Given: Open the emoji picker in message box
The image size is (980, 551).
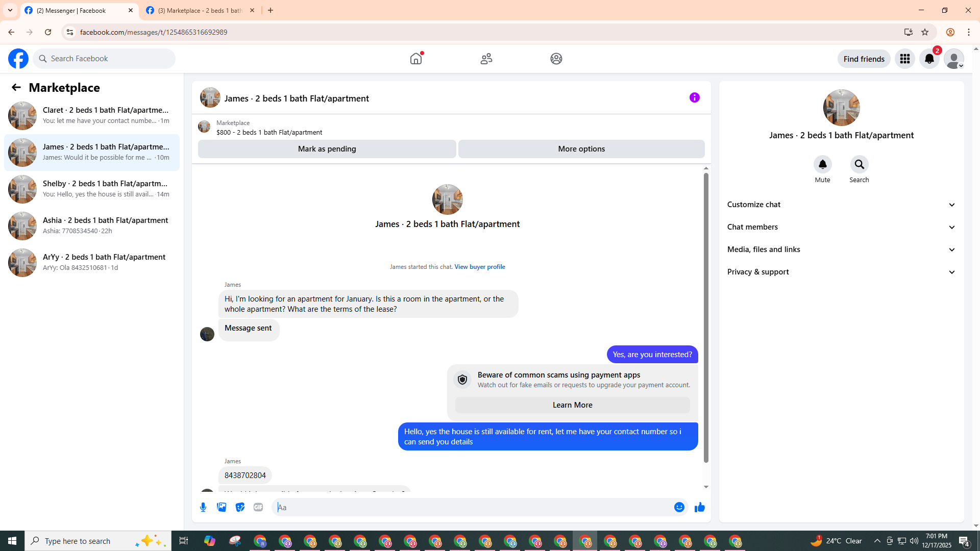Looking at the screenshot, I should tap(679, 507).
